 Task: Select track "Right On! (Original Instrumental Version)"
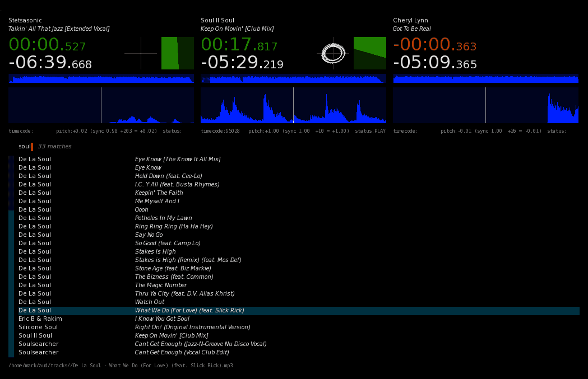(192, 327)
